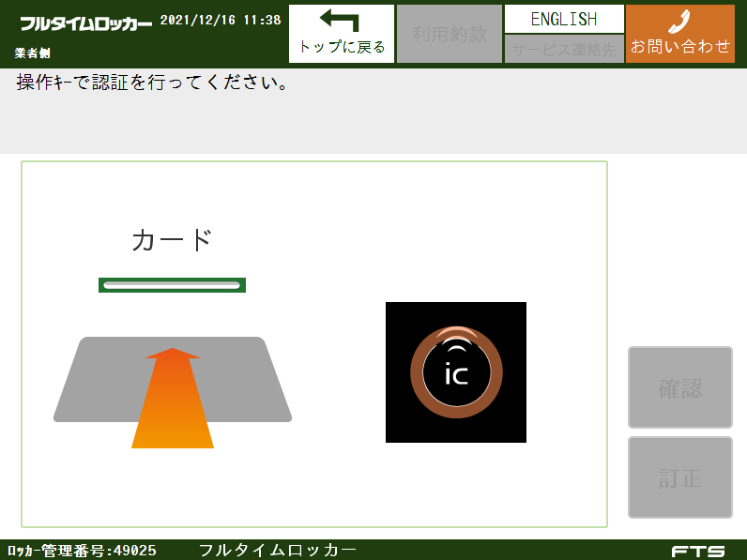Click the orange card insertion arrow

pyautogui.click(x=173, y=398)
